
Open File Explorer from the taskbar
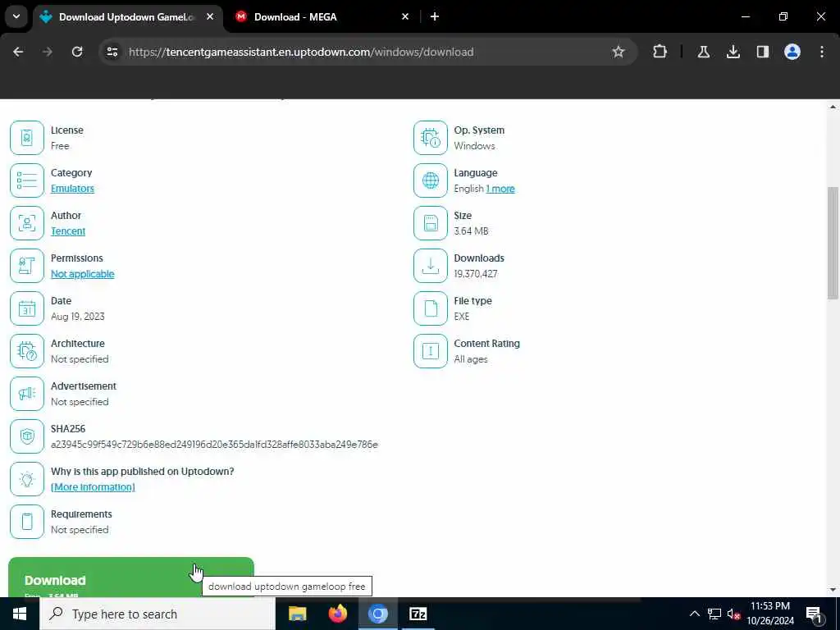click(297, 614)
